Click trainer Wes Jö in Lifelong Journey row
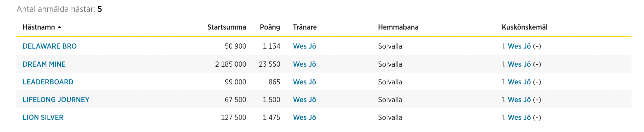The width and height of the screenshot is (644, 132). 304,100
